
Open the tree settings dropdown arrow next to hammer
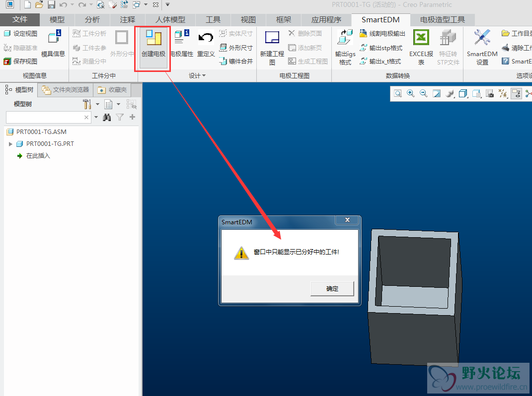[98, 104]
